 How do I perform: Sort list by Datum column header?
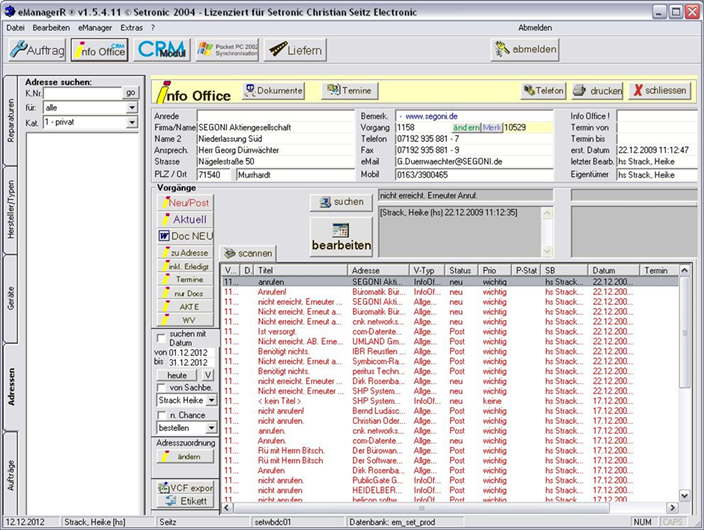613,270
